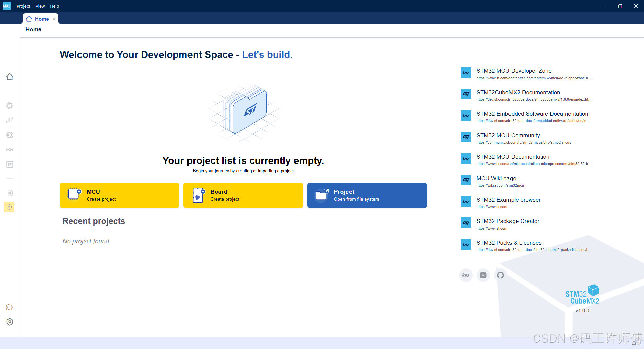Viewport: 644px width, 349px height.
Task: Open the board panel icon in sidebar
Action: pos(10,164)
